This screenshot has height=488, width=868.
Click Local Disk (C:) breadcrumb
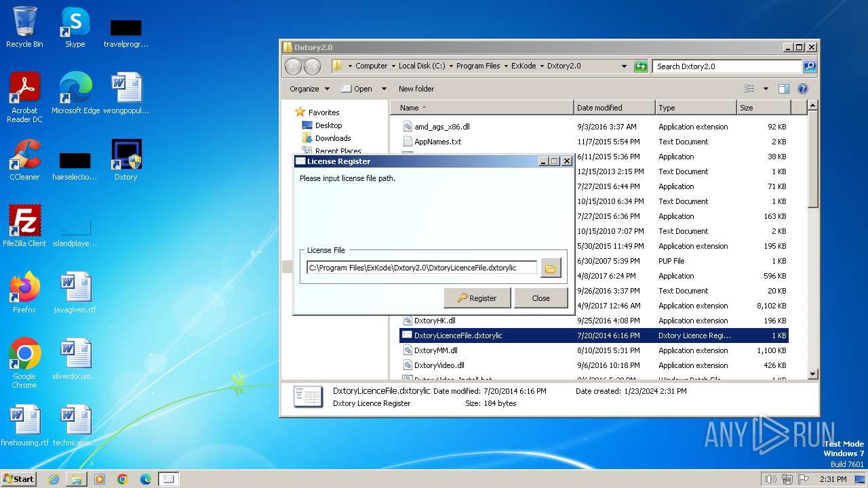point(422,66)
